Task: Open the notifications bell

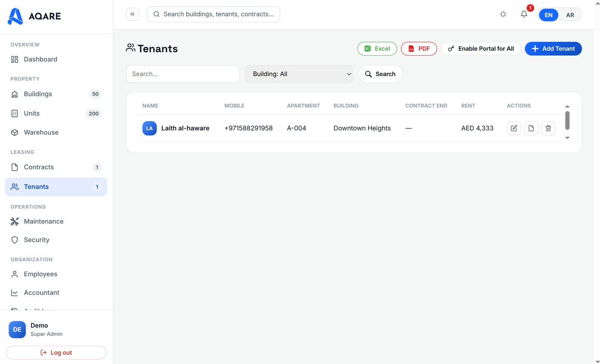Action: tap(524, 14)
